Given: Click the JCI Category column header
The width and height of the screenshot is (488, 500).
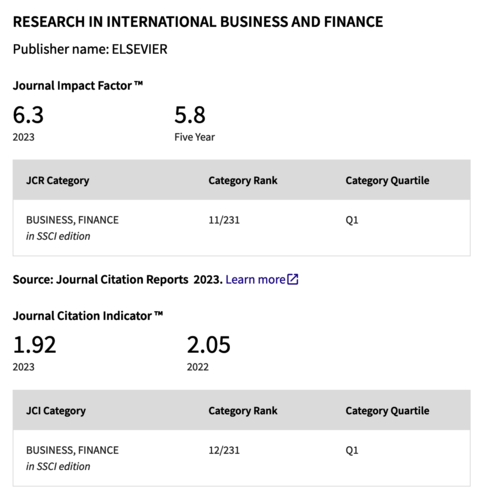Looking at the screenshot, I should (56, 411).
